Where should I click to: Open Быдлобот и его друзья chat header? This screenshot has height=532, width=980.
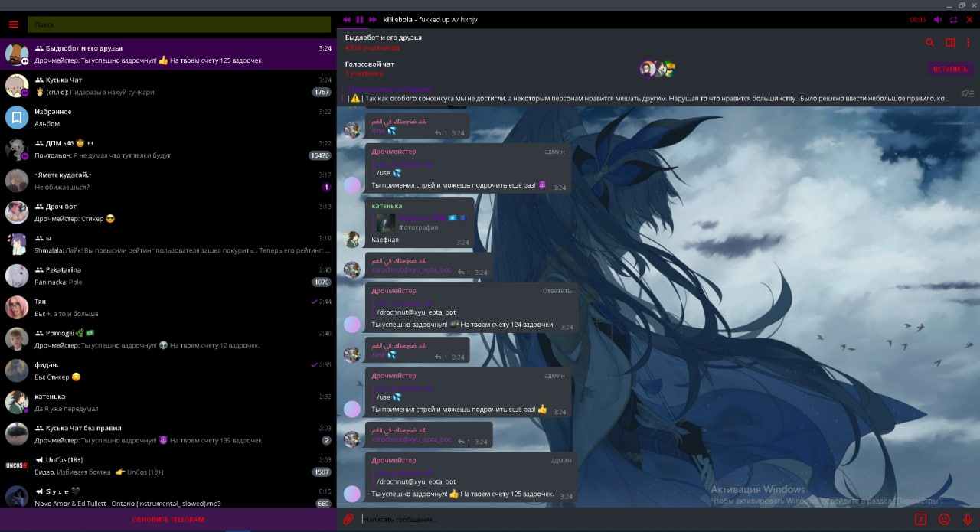383,38
